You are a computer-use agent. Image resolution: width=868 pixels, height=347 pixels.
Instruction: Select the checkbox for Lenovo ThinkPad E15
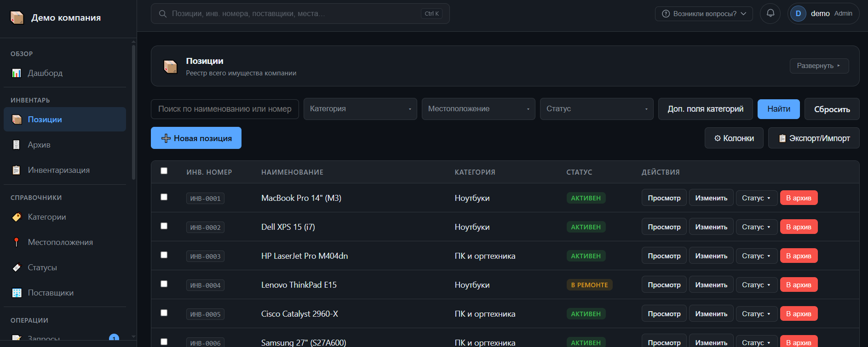(164, 284)
